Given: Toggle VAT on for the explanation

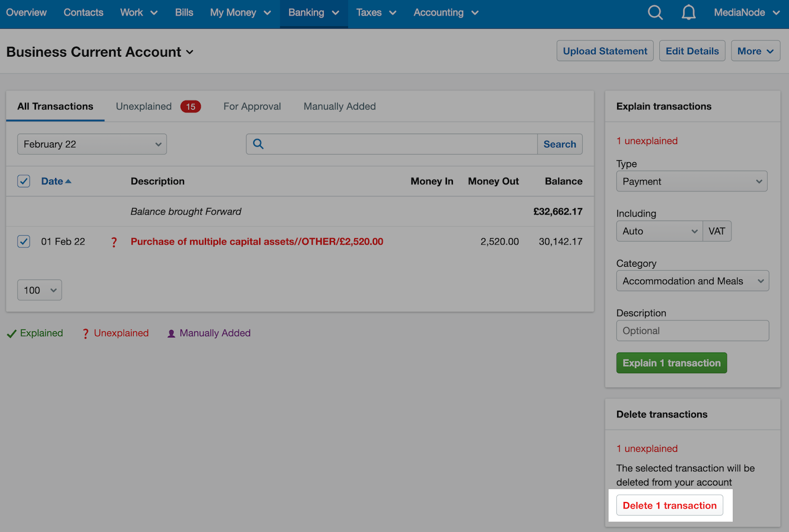Looking at the screenshot, I should [717, 231].
